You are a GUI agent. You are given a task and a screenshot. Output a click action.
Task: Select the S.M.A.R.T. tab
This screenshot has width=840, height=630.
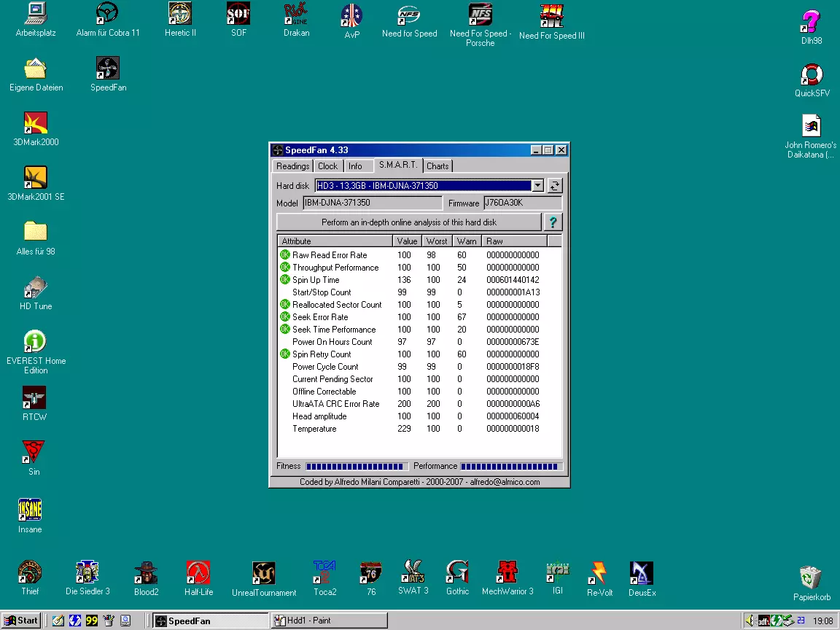[x=397, y=165]
